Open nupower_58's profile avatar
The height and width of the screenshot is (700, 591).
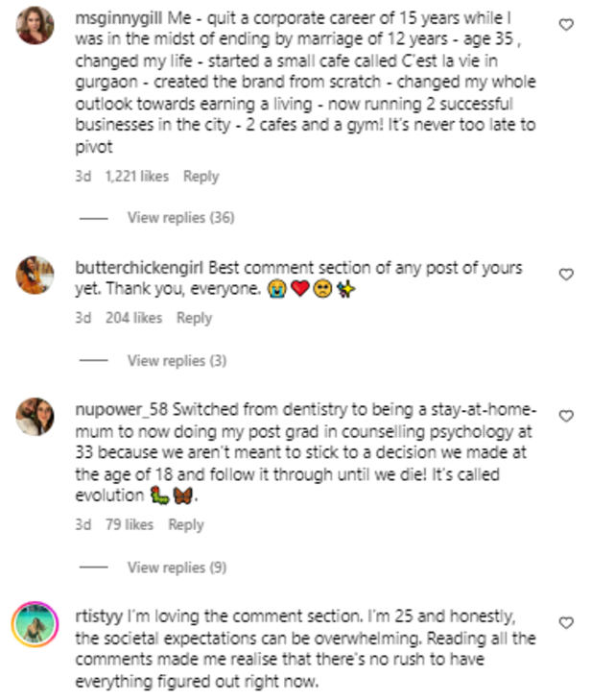(34, 416)
